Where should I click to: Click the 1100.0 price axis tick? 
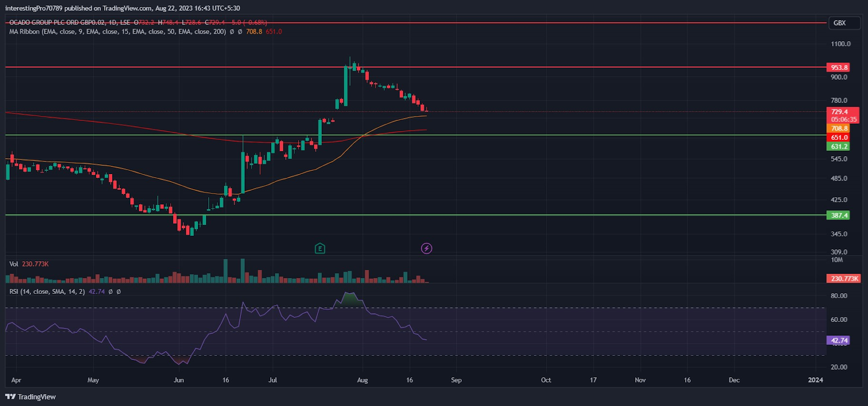pos(840,44)
